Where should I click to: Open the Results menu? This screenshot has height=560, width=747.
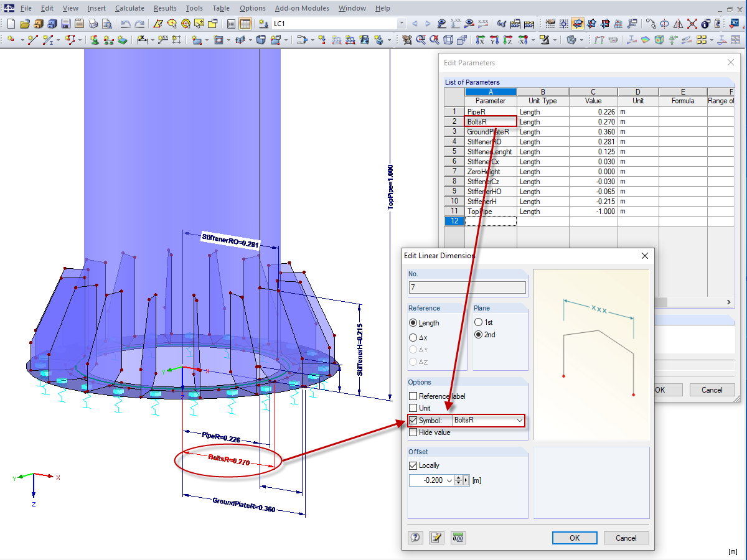click(165, 8)
